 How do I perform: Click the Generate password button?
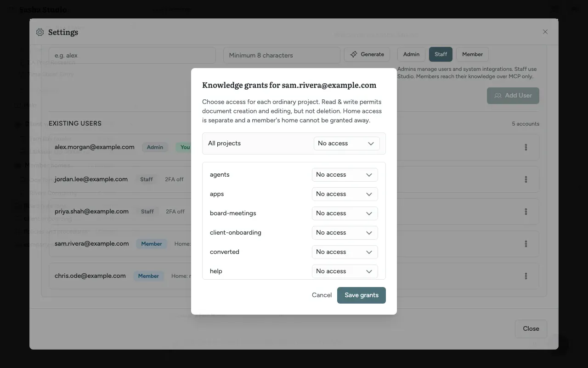point(367,54)
